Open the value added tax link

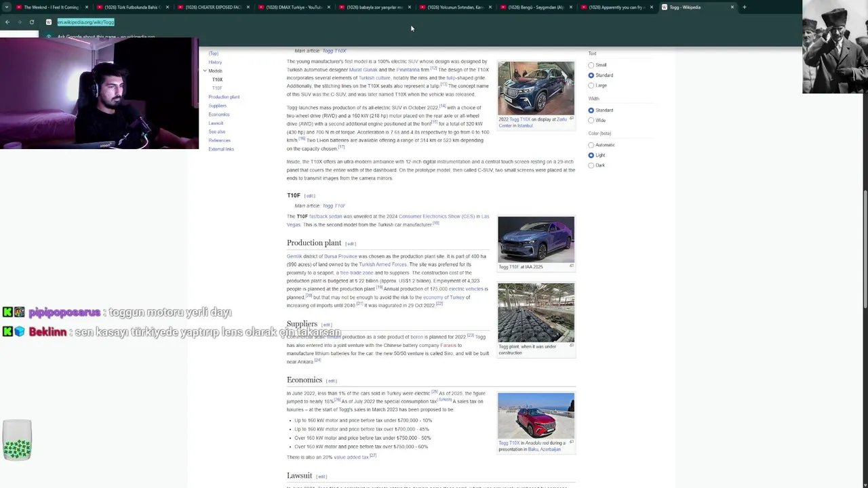click(x=351, y=457)
